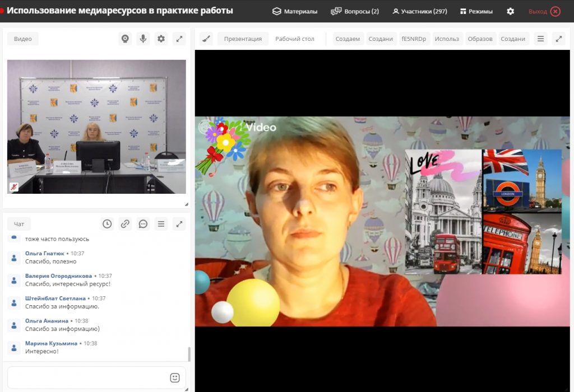Select the brush drawing tool
This screenshot has height=392, width=574.
[x=206, y=39]
